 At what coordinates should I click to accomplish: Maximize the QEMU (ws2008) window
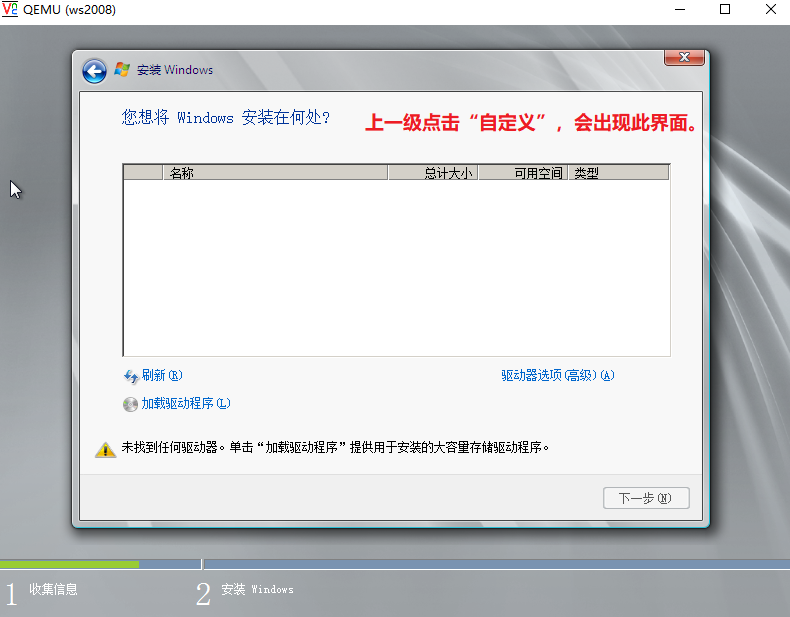click(725, 9)
